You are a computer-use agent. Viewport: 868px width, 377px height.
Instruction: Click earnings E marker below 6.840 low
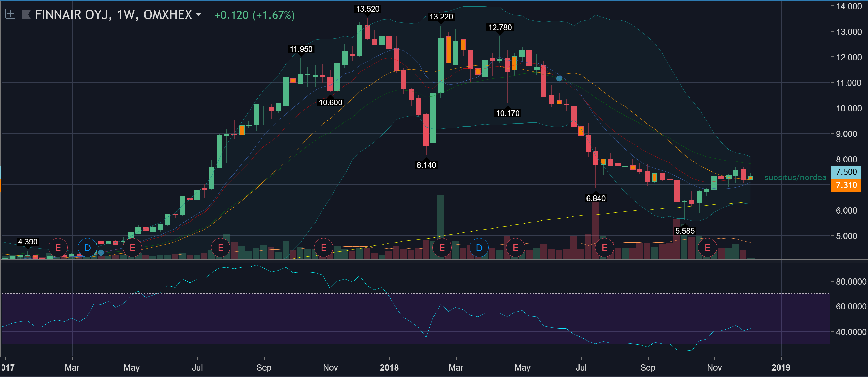(605, 248)
